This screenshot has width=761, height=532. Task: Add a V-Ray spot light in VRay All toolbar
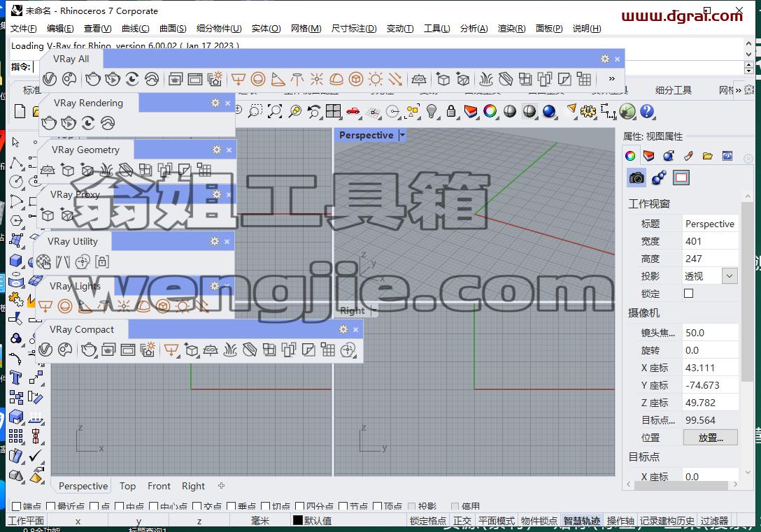pos(278,78)
